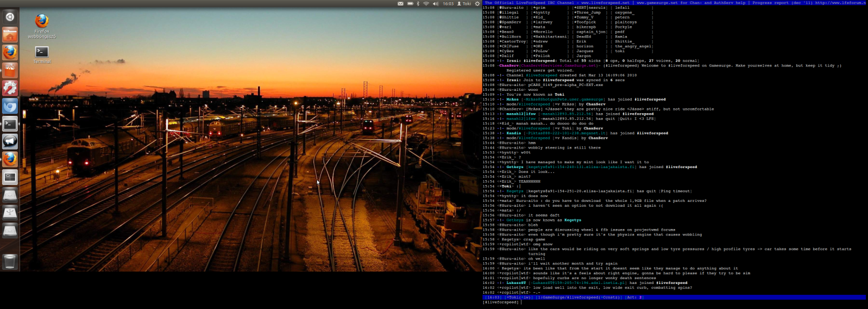
Task: Open the messaging envelope indicator menu
Action: click(x=400, y=4)
